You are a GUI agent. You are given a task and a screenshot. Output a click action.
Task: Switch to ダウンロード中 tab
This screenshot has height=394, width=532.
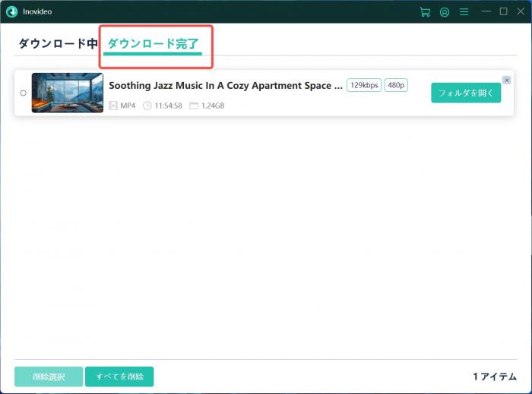click(x=59, y=43)
